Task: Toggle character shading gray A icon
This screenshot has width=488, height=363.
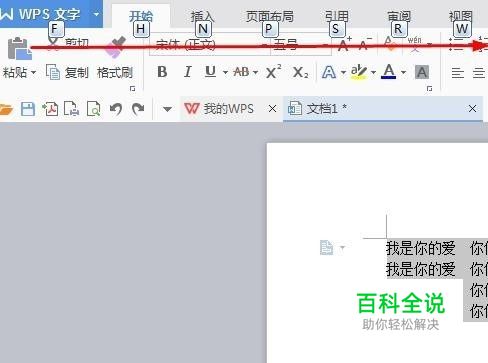Action: click(x=422, y=72)
